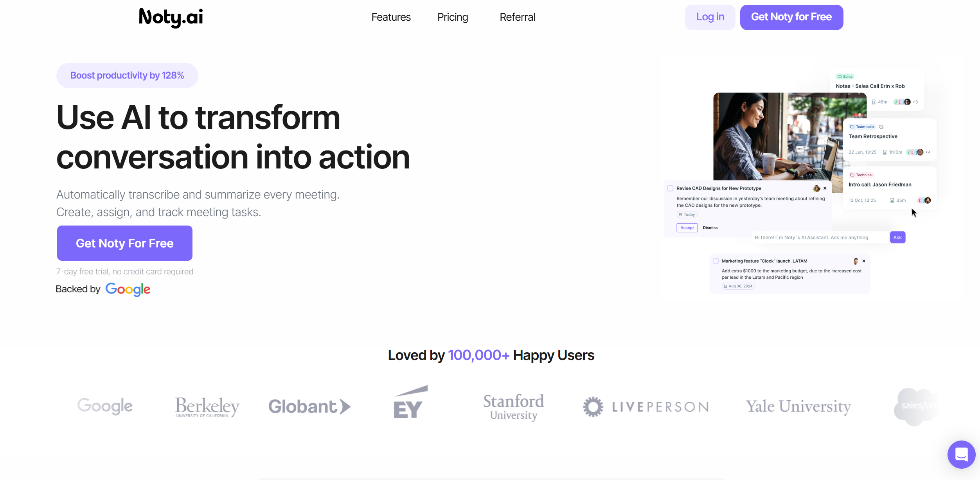Click the 45m duration on Sales Call card
Viewport: 980px width, 480px height.
point(879,102)
